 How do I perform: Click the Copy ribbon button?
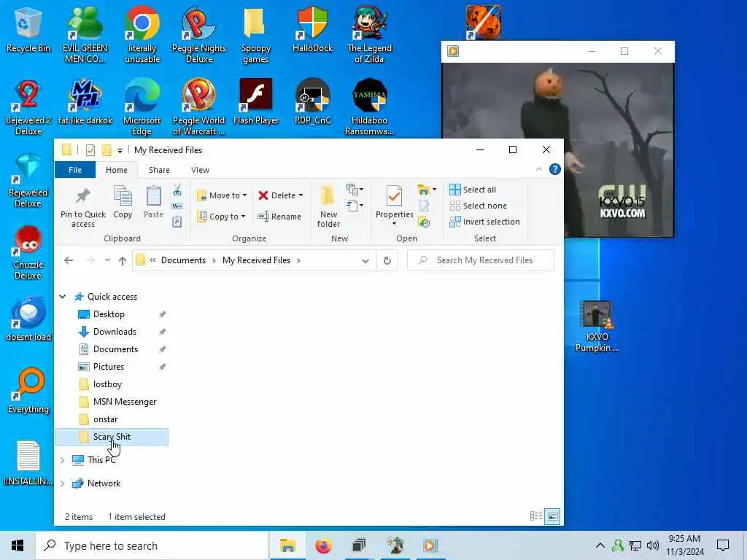pos(123,202)
